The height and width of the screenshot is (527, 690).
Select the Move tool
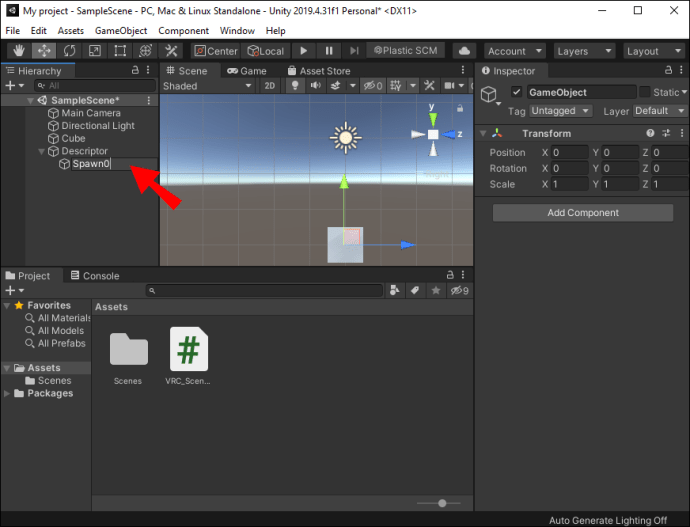[x=44, y=51]
